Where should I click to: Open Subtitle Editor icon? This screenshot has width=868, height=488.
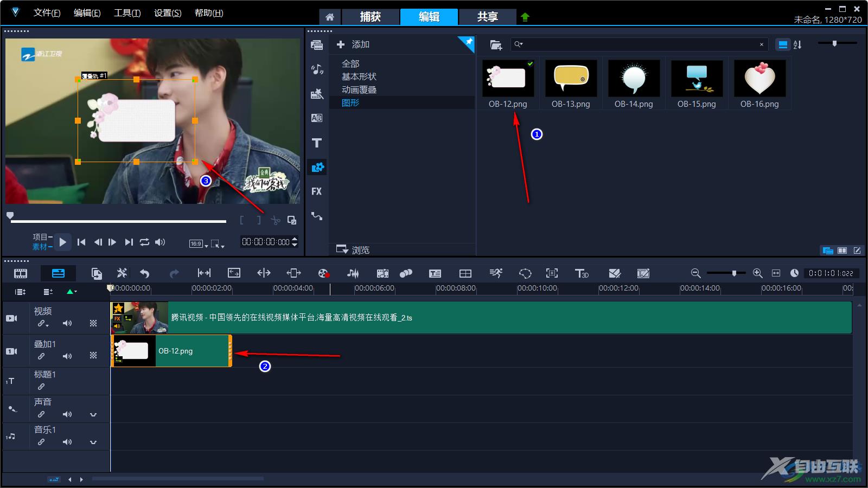[x=435, y=274]
